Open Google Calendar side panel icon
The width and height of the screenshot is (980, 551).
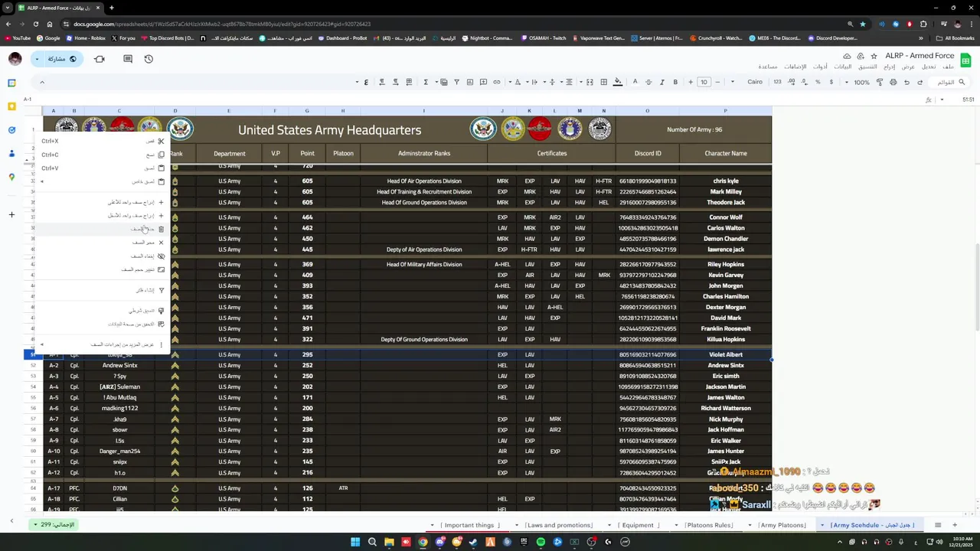click(11, 83)
